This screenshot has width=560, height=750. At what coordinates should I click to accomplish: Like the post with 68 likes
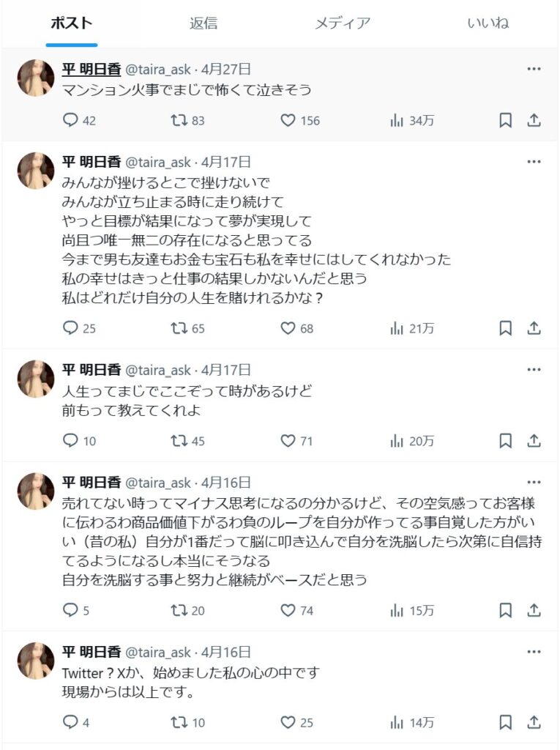[296, 328]
